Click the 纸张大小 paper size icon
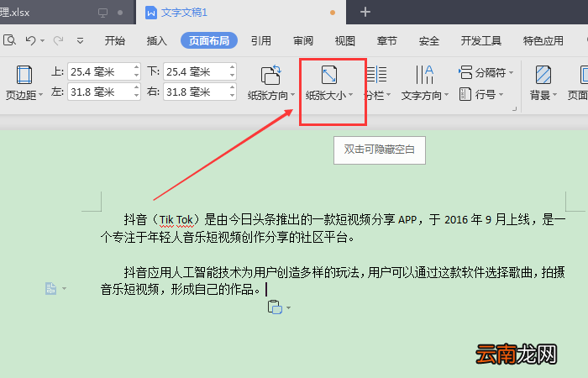 329,75
